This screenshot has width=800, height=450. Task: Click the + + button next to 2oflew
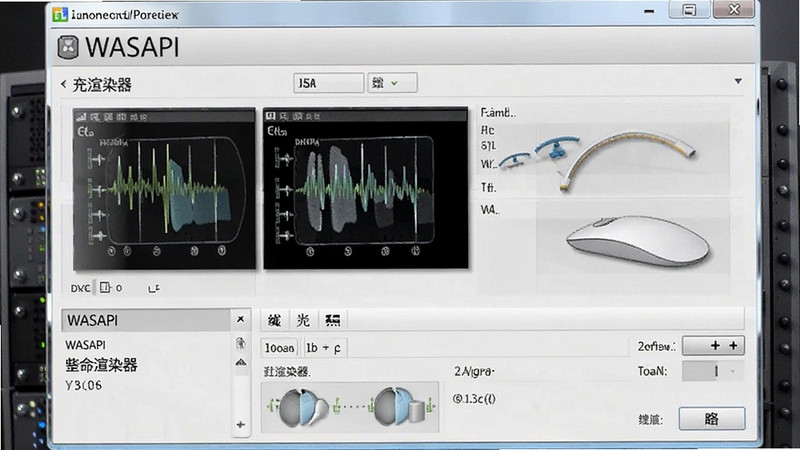point(713,345)
